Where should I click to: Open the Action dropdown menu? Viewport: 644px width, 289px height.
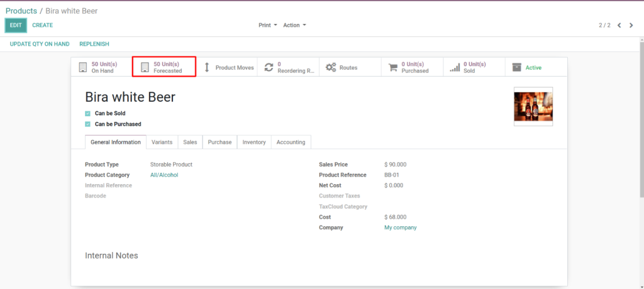(x=294, y=26)
